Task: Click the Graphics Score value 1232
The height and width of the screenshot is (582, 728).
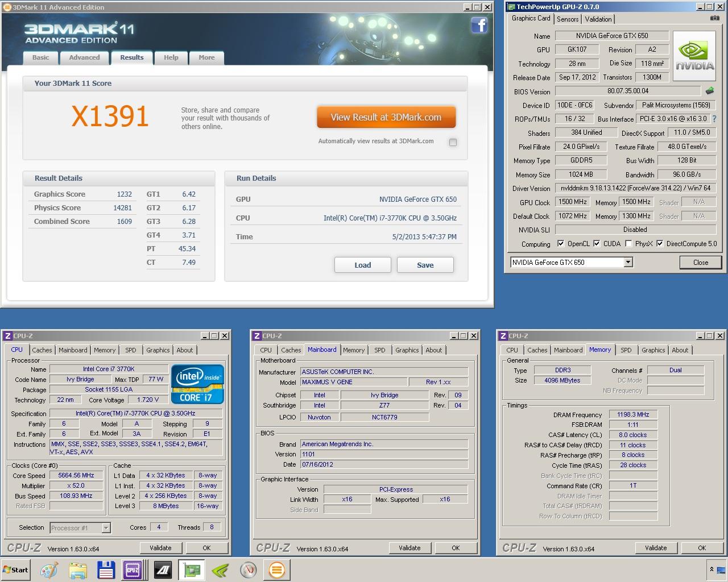Action: coord(125,194)
